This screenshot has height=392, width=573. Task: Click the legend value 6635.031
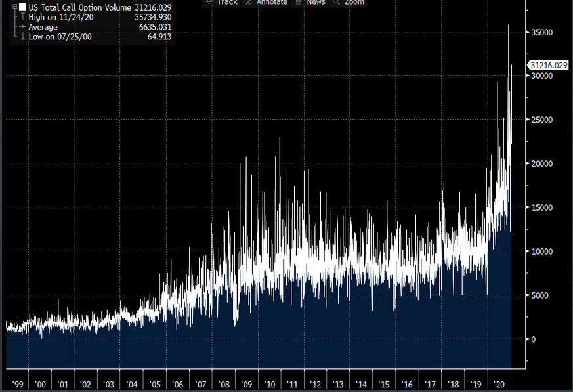point(155,27)
